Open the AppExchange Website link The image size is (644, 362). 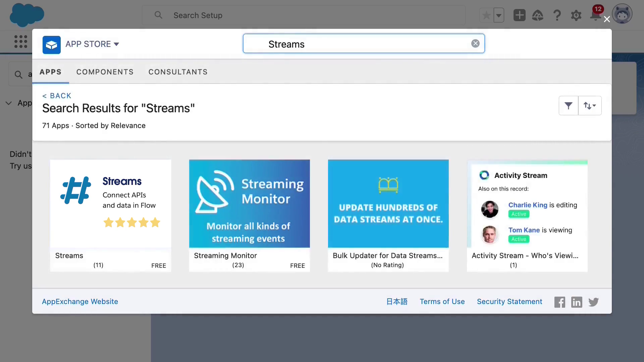80,301
